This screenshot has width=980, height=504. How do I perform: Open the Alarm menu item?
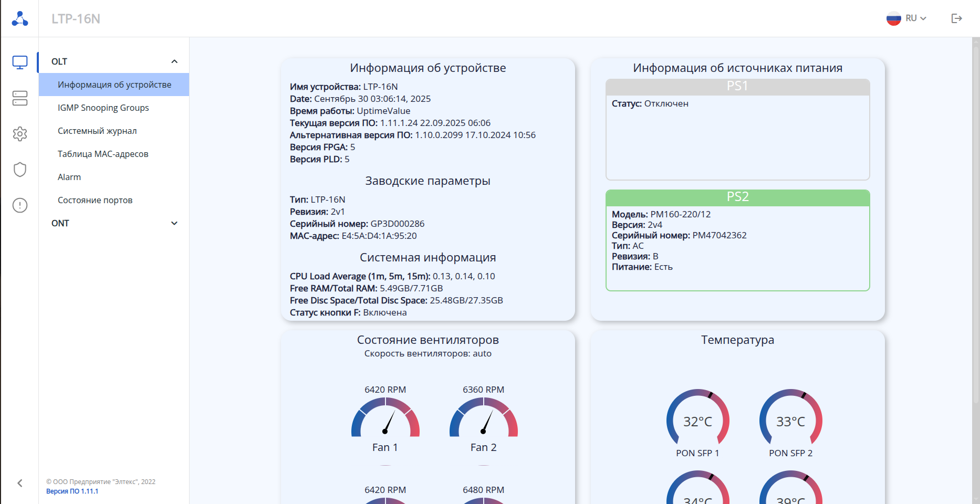[114, 177]
